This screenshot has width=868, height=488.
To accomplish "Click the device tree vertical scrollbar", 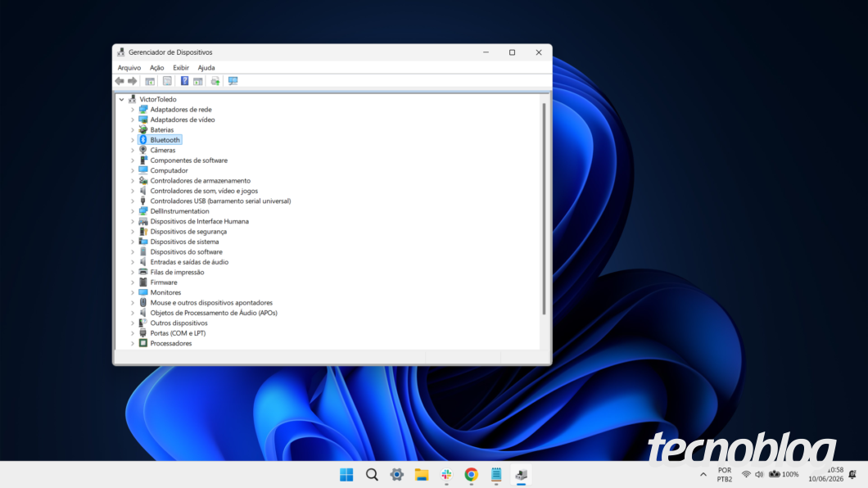I will [545, 210].
